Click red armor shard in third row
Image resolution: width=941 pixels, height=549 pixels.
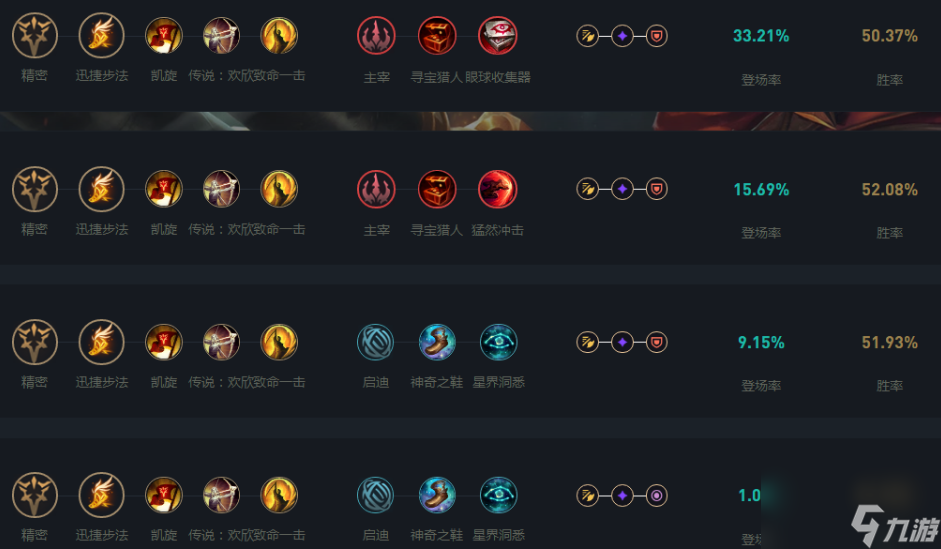657,342
